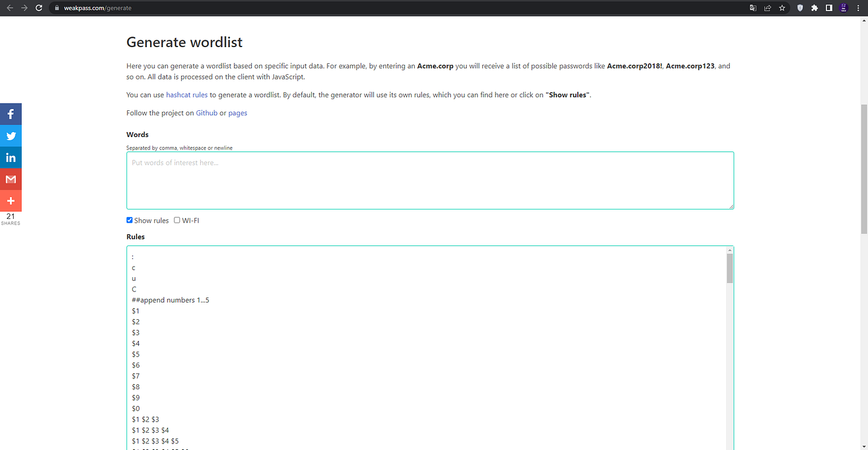Click the Generate wordlist heading
Viewport: 868px width, 450px height.
(185, 42)
